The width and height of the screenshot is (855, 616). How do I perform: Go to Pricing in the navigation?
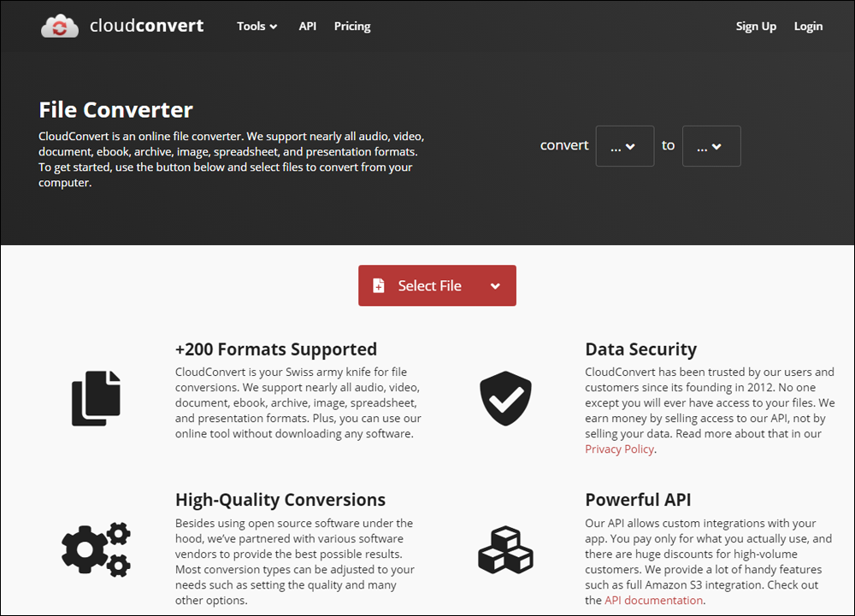coord(352,26)
